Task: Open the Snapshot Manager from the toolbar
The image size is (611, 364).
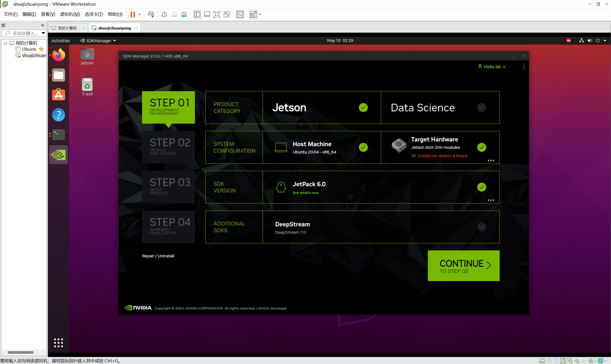Action: (184, 14)
